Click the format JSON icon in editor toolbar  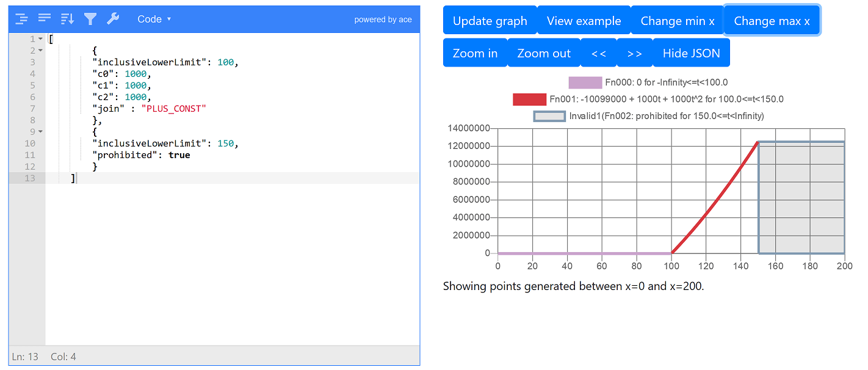point(21,19)
